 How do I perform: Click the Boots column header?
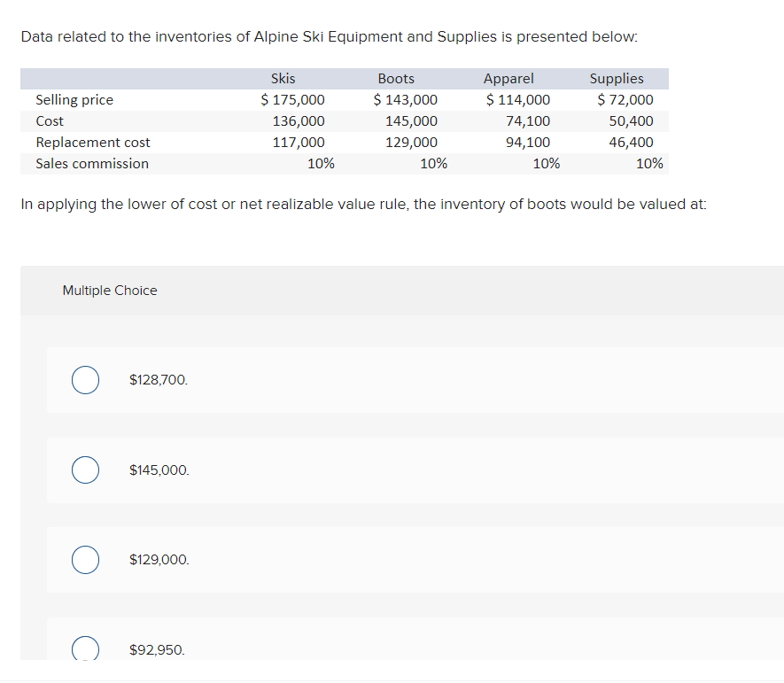396,79
